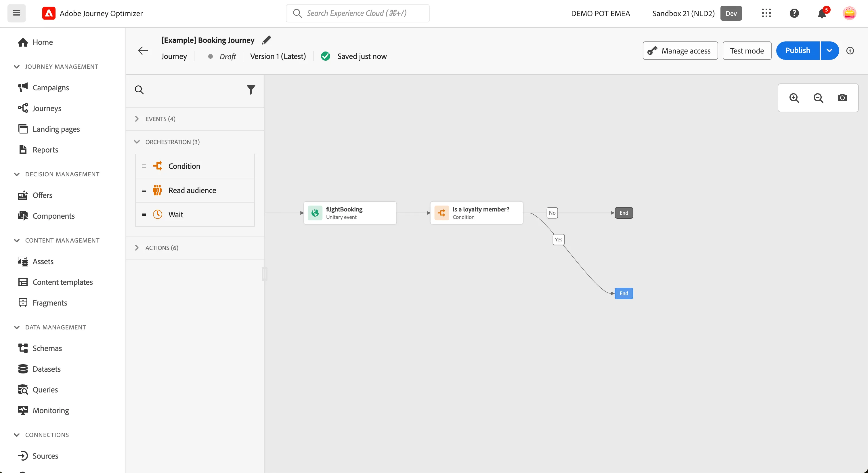Take a canvas screenshot with camera icon
The width and height of the screenshot is (868, 473).
coord(842,98)
